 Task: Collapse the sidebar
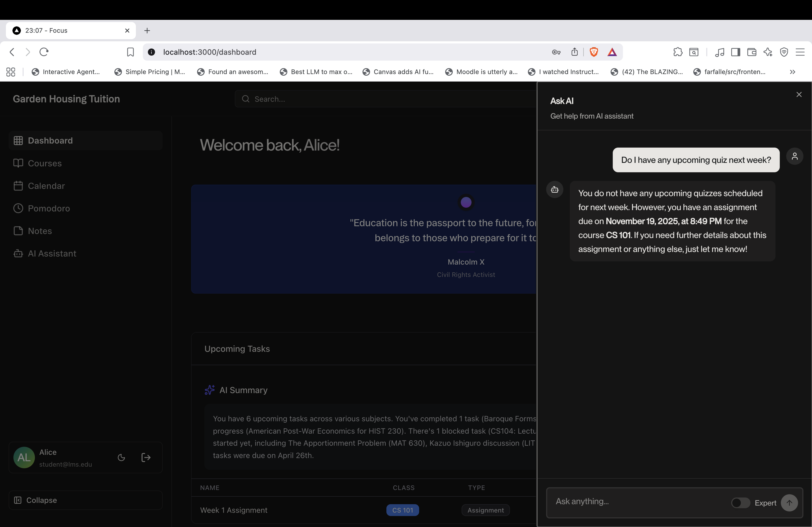pos(41,500)
